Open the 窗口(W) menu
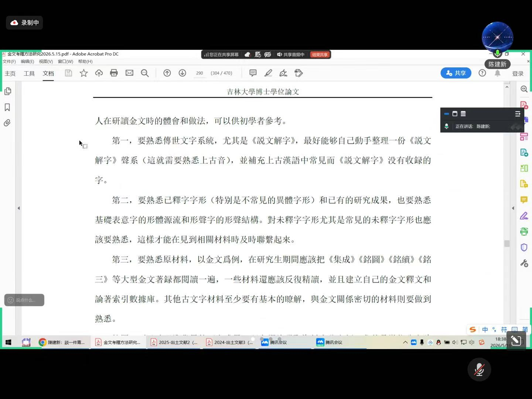 [65, 62]
